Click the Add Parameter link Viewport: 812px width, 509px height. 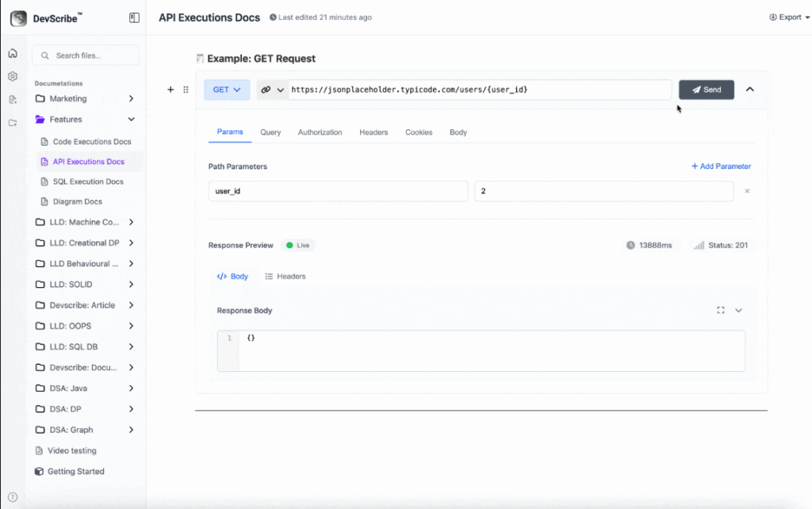tap(721, 166)
